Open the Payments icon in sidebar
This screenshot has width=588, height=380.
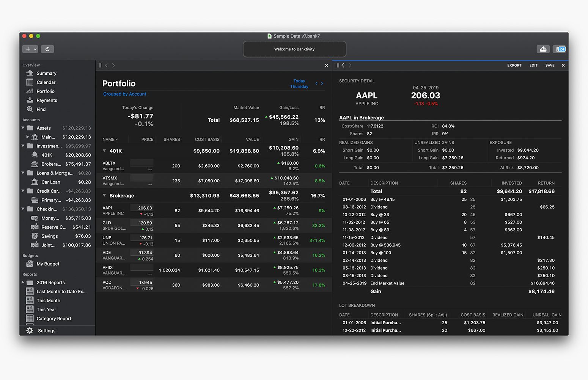click(x=30, y=100)
